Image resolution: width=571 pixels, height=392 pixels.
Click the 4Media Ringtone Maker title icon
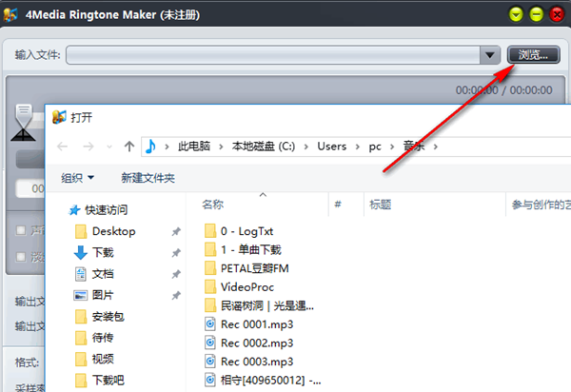pyautogui.click(x=10, y=14)
